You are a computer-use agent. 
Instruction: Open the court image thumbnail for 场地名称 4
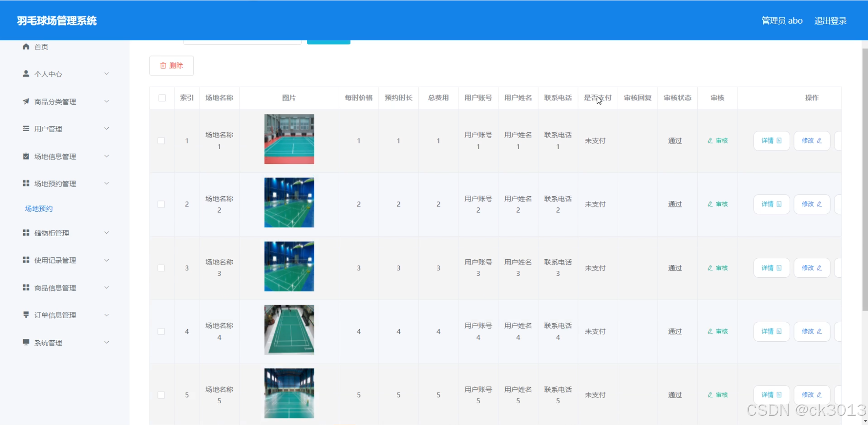click(289, 330)
